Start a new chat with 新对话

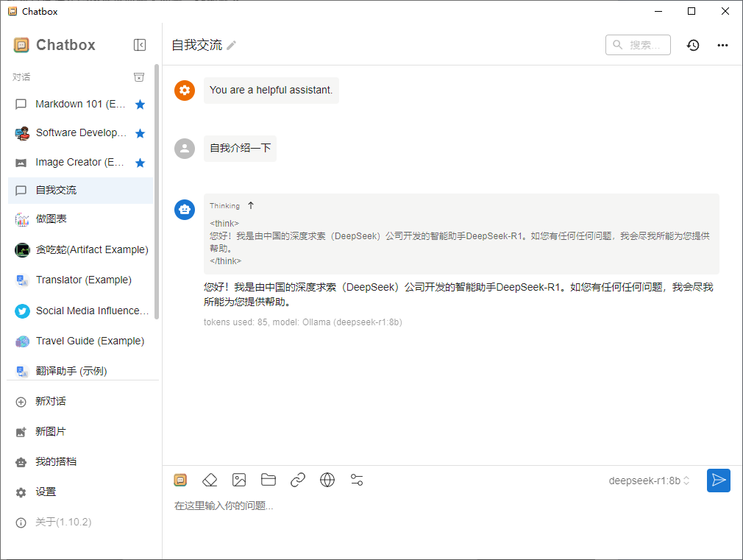[x=51, y=401]
